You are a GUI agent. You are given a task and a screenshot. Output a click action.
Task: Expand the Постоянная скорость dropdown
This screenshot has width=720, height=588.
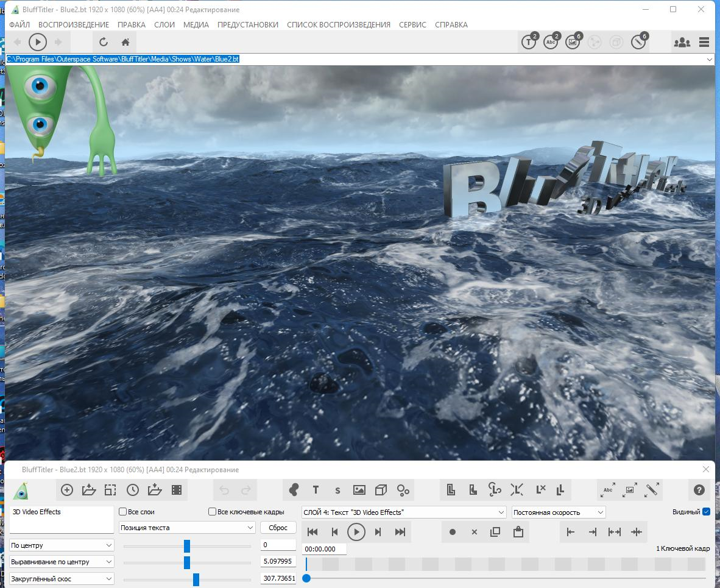tap(559, 512)
